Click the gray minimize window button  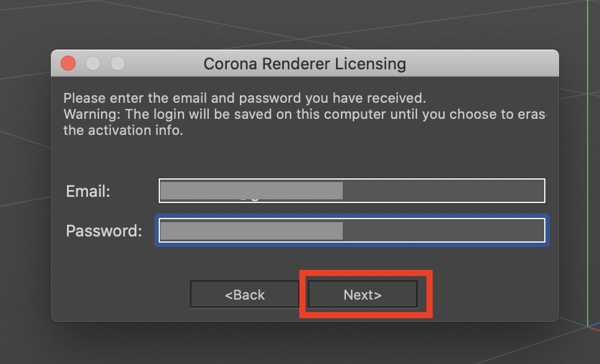tap(93, 63)
